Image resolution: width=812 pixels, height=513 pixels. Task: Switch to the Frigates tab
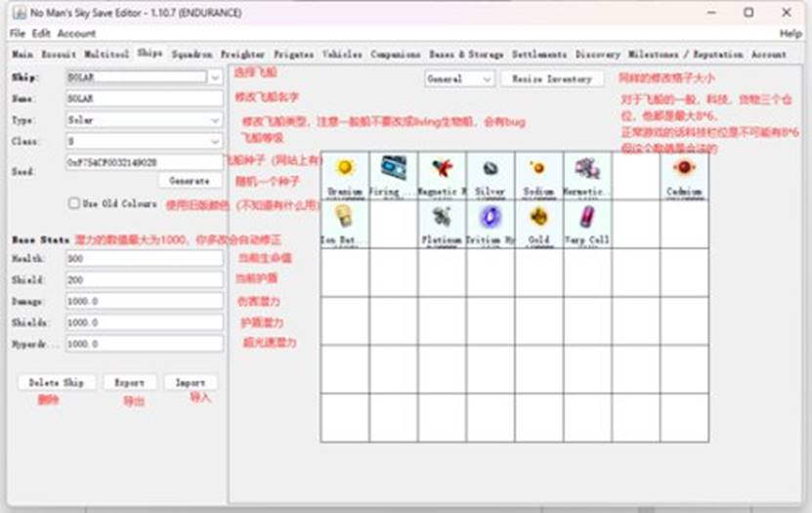click(293, 55)
